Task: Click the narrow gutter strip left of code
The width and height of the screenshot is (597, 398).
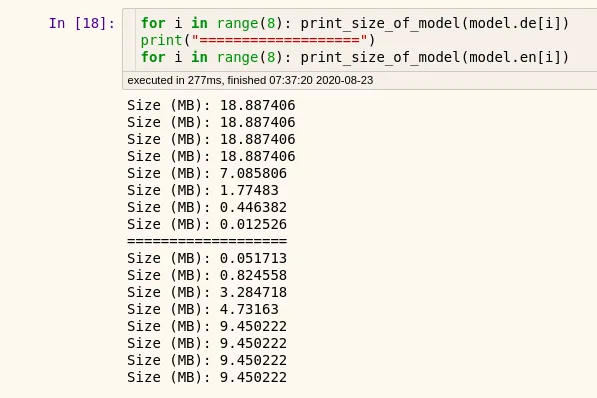Action: (129, 40)
